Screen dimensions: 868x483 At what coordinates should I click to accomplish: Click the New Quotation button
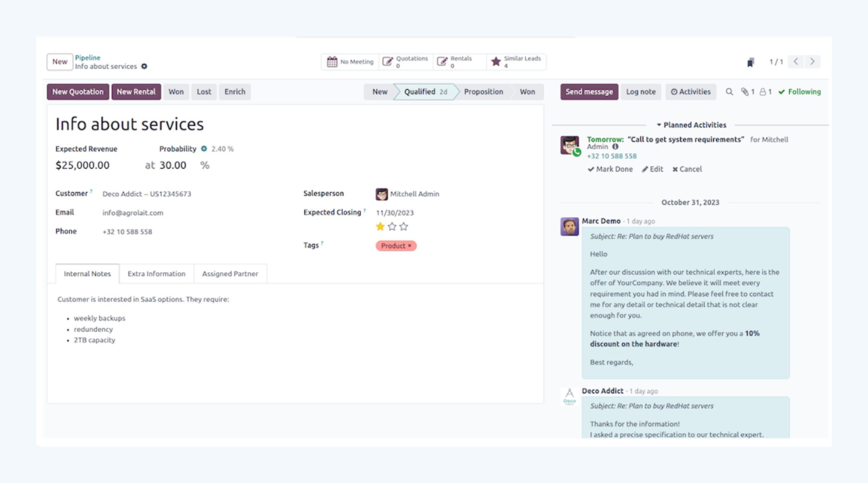pyautogui.click(x=78, y=92)
